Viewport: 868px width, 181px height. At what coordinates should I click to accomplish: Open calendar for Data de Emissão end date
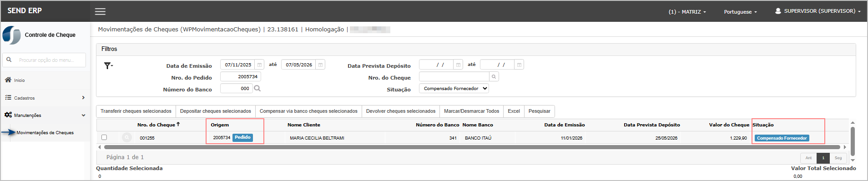(x=320, y=65)
